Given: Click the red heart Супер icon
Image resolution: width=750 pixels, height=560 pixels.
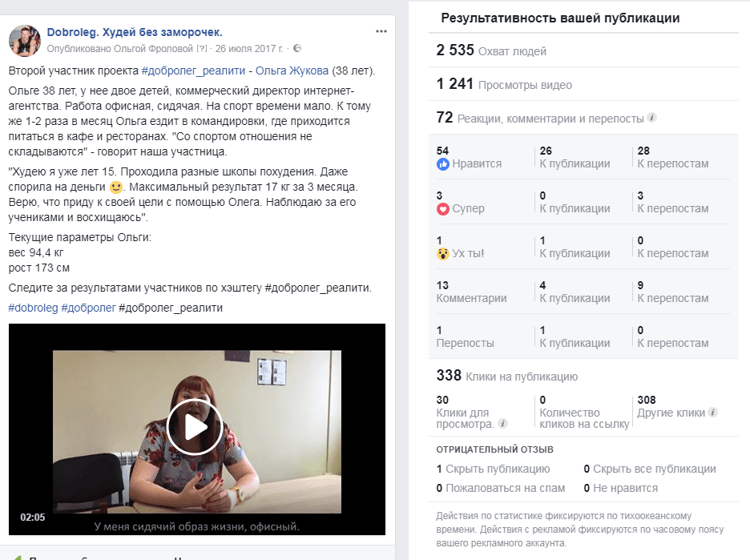Looking at the screenshot, I should (x=443, y=209).
